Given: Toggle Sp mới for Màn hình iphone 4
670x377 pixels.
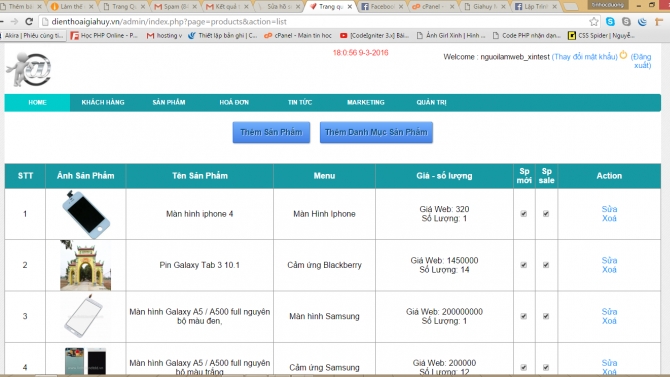Looking at the screenshot, I should pos(523,214).
